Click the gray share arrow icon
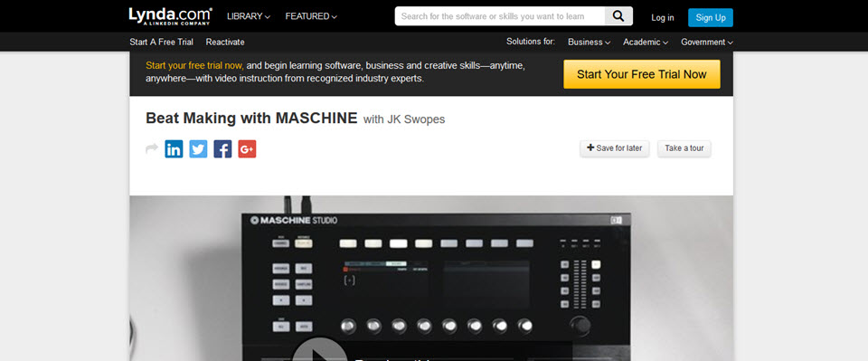 click(152, 148)
